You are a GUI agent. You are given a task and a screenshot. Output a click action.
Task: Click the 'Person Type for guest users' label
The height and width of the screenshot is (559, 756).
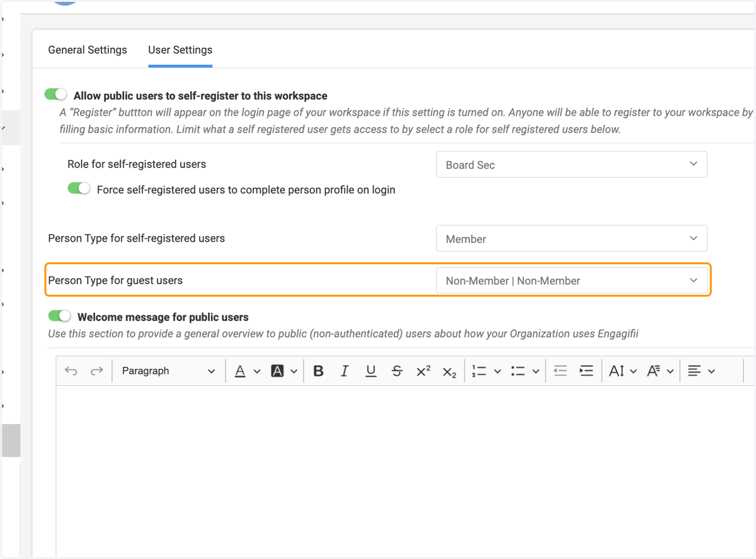(x=115, y=280)
